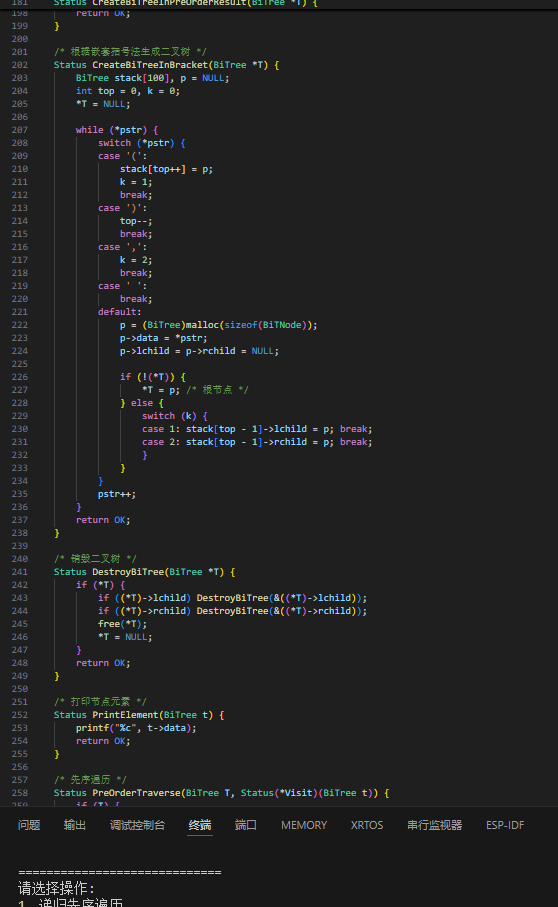The image size is (558, 907).
Task: Click line number 241 in the gutter
Action: 20,572
